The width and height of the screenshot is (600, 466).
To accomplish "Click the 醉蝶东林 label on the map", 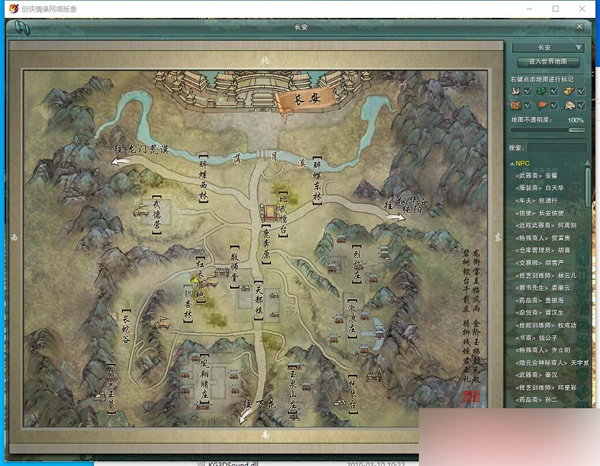I will click(x=317, y=180).
